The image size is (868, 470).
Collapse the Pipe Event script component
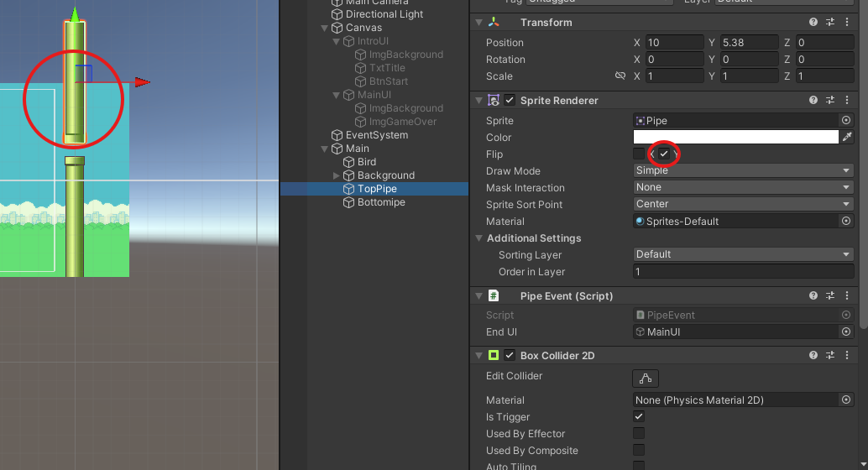[x=478, y=295]
